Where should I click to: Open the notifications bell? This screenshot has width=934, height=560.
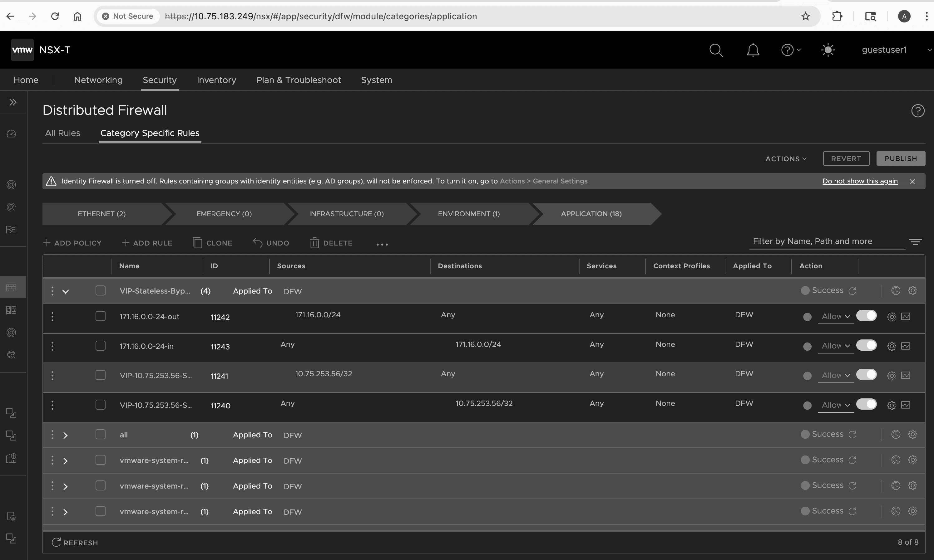752,50
